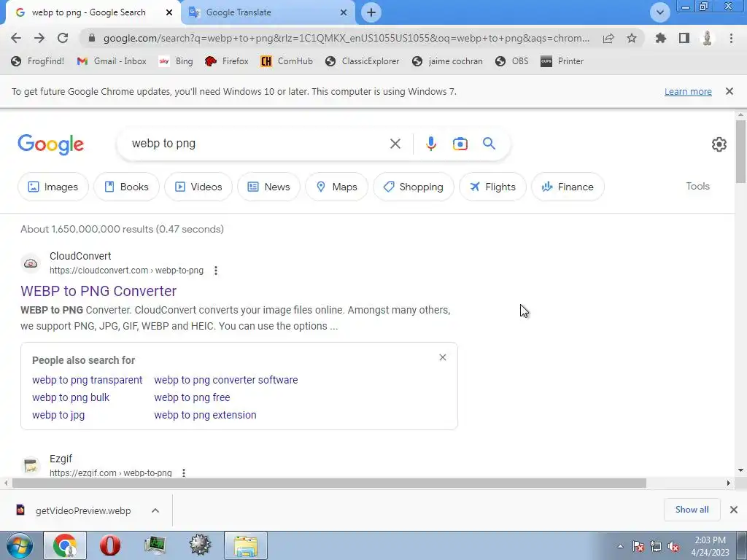Search by image with camera icon
747x560 pixels.
(460, 144)
